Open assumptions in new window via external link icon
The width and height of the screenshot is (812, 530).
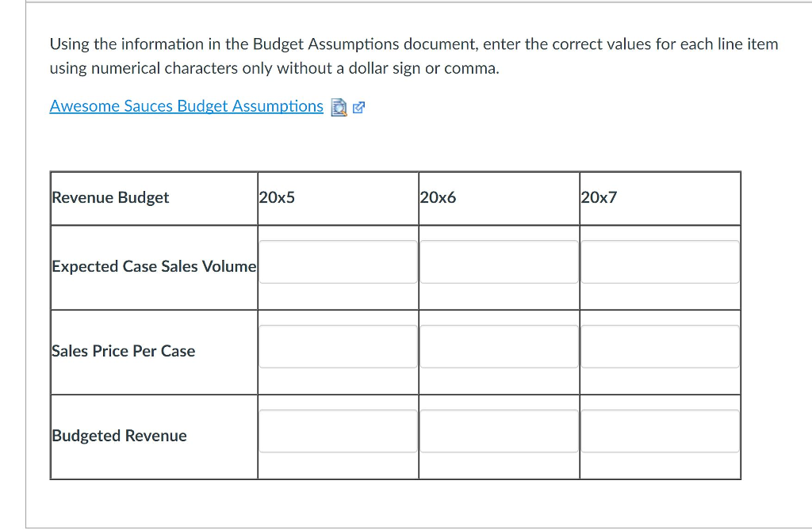[x=358, y=106]
